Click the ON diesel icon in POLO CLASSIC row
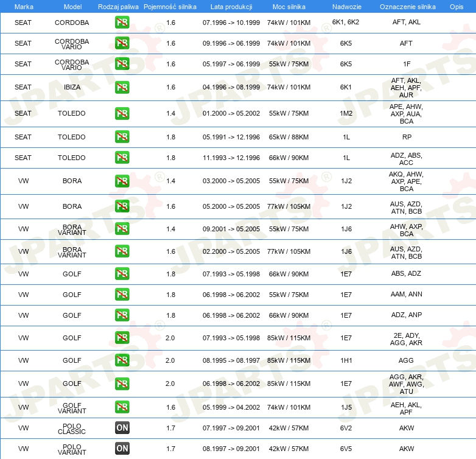 point(122,428)
